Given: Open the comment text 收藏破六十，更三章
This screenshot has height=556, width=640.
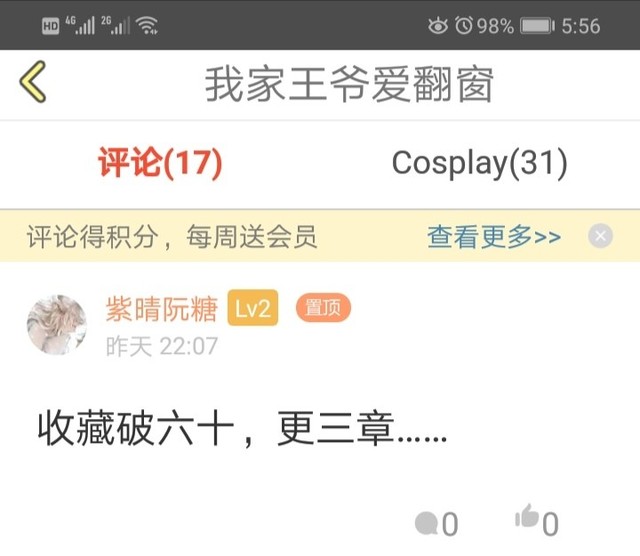Looking at the screenshot, I should point(242,429).
